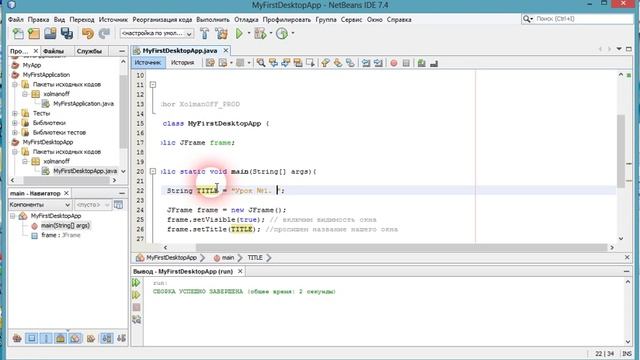This screenshot has height=360, width=640.
Task: Click the Open Project toolbar icon
Action: point(50,33)
